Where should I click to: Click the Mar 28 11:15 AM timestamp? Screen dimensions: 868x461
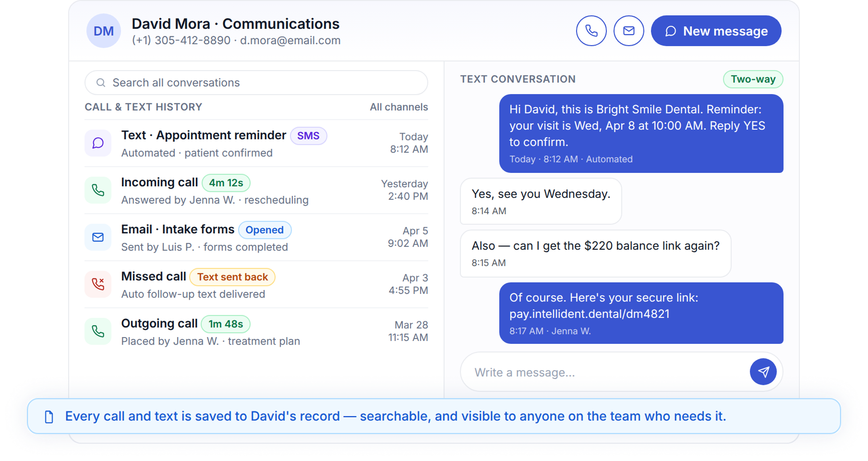click(408, 331)
